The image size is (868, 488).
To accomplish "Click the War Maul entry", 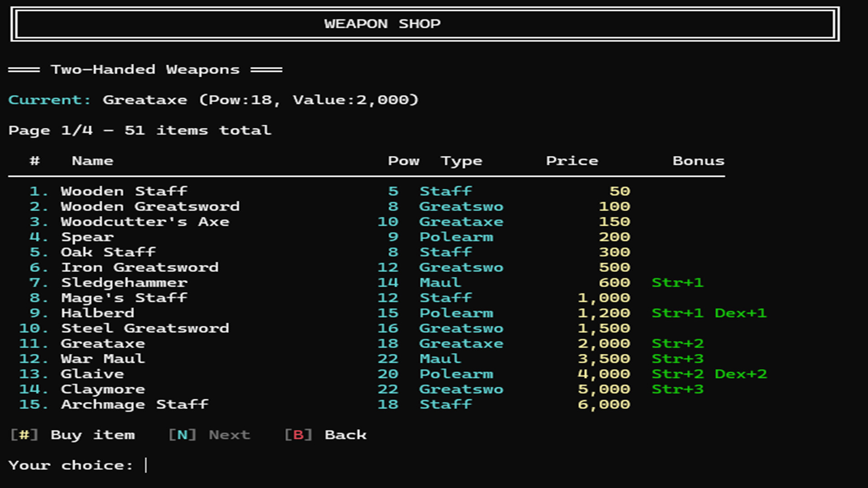I will point(103,359).
